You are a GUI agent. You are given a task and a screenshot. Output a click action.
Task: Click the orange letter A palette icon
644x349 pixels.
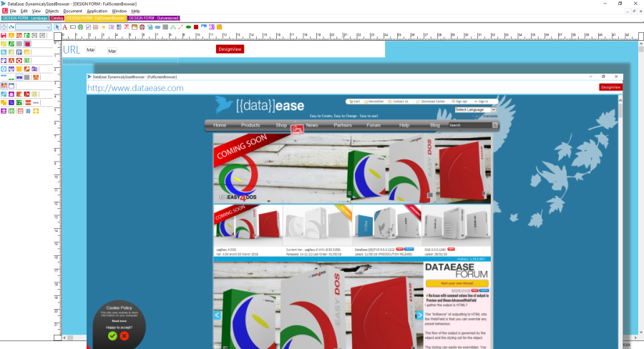[11, 60]
